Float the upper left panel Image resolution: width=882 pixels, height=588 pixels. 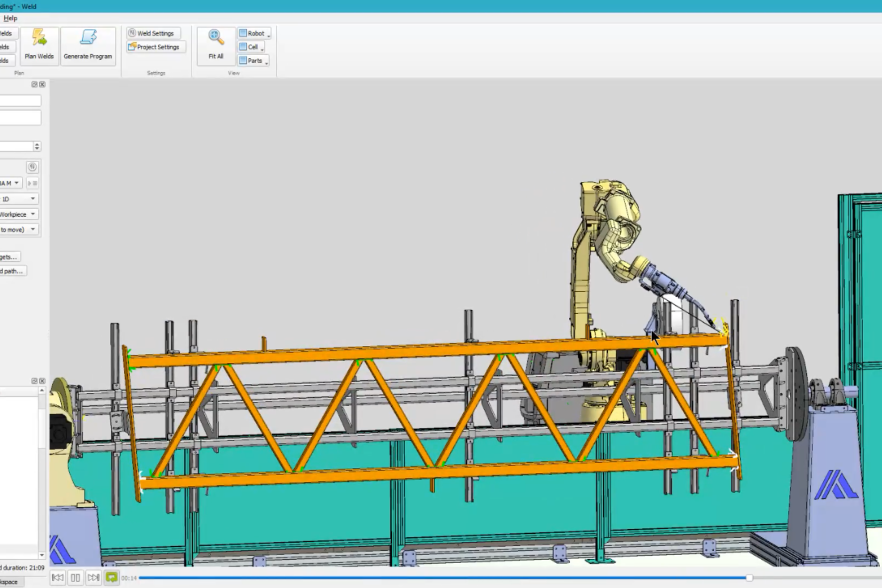click(x=34, y=85)
